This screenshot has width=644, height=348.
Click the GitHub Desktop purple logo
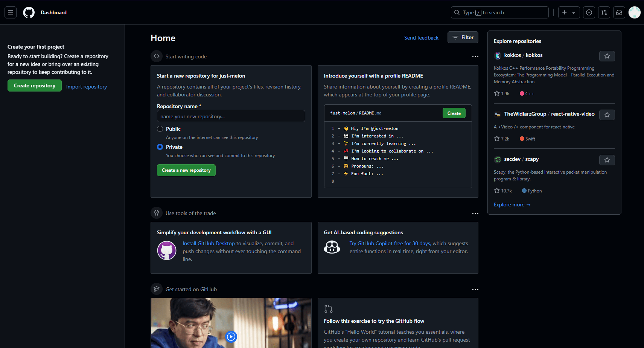point(167,250)
